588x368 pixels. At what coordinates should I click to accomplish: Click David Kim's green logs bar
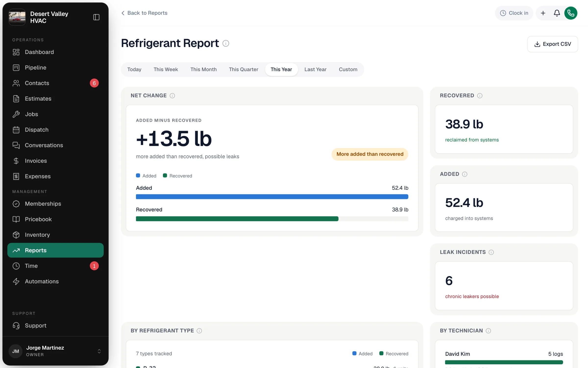tap(504, 362)
